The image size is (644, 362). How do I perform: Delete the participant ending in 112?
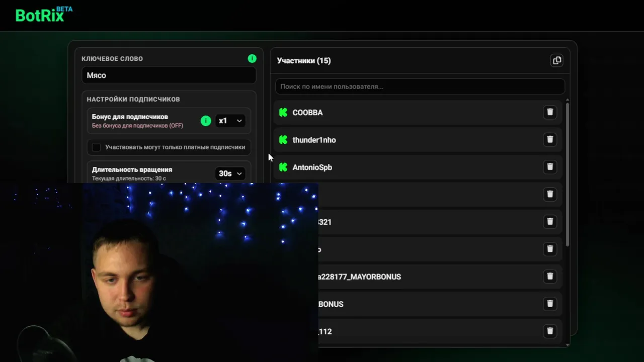[550, 331]
